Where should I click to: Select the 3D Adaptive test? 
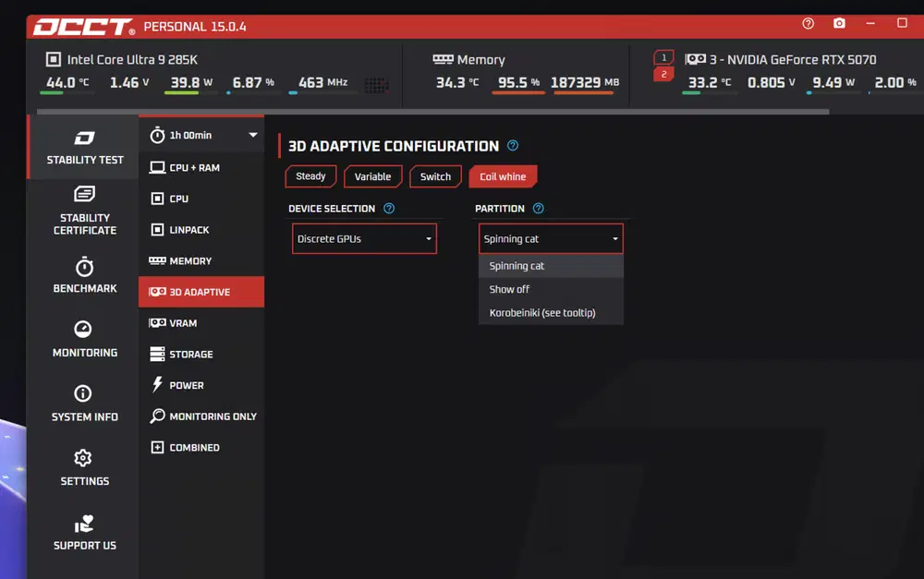(x=201, y=292)
